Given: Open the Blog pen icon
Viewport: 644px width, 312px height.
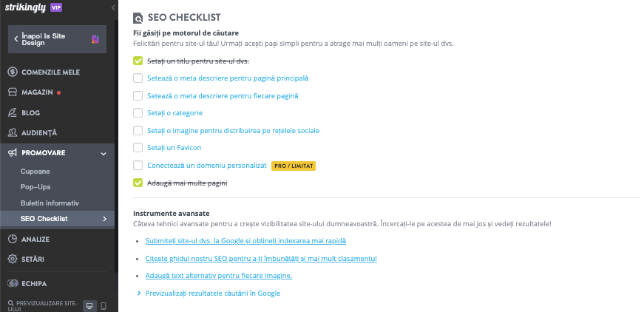Looking at the screenshot, I should [x=13, y=113].
